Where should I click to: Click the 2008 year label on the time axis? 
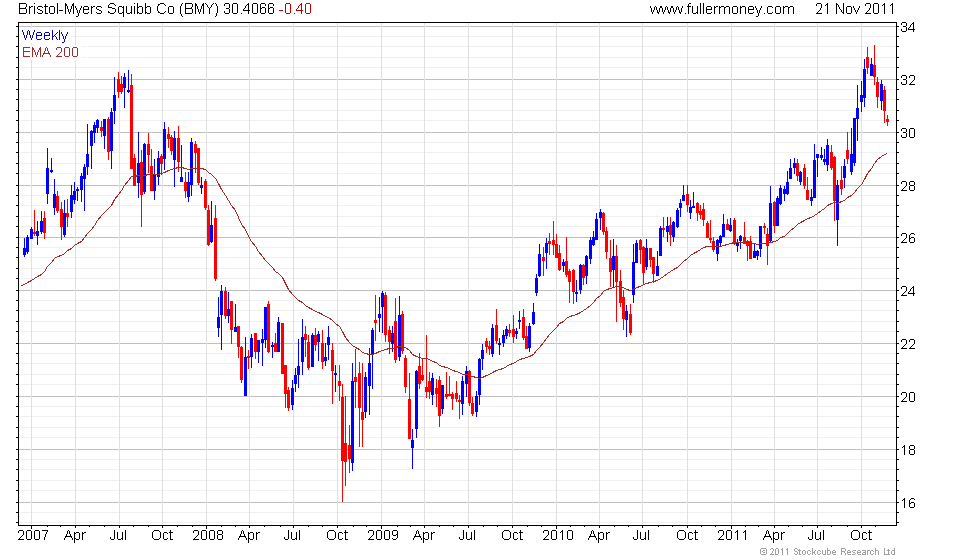208,536
